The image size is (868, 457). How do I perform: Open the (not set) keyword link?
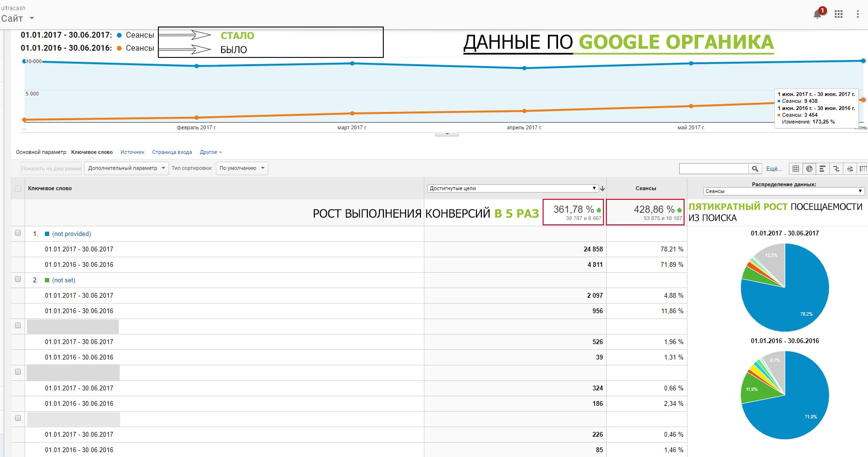pyautogui.click(x=64, y=280)
